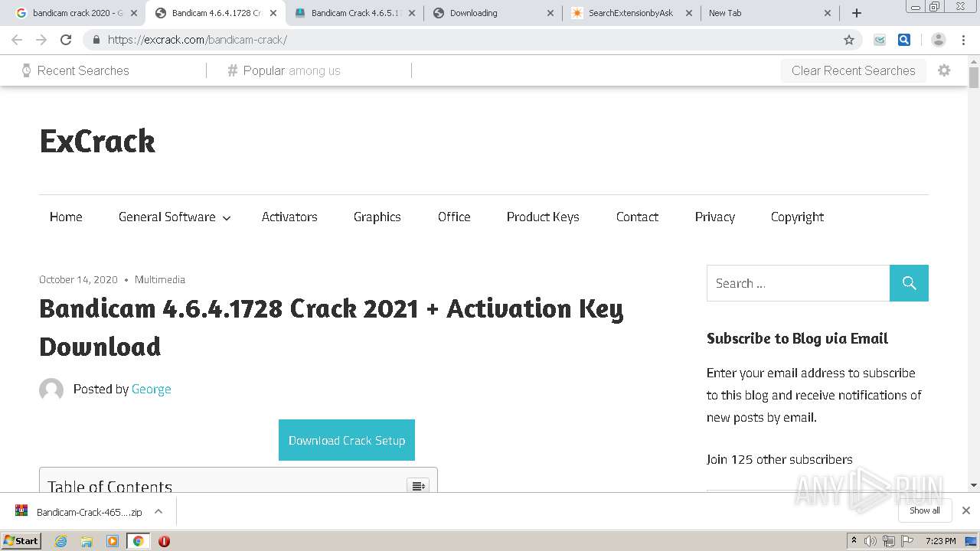980x551 pixels.
Task: Click the Download Crack Setup button
Action: 347,440
